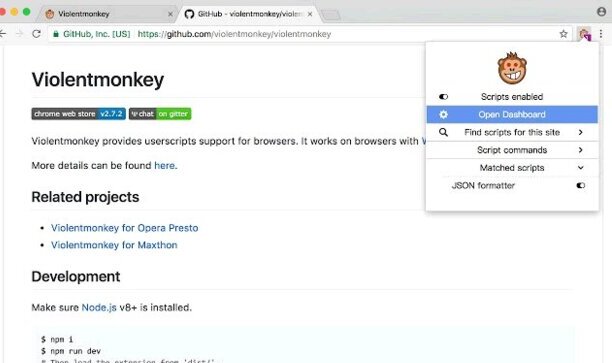Click the Violentmonkey extension toolbar icon

point(584,34)
